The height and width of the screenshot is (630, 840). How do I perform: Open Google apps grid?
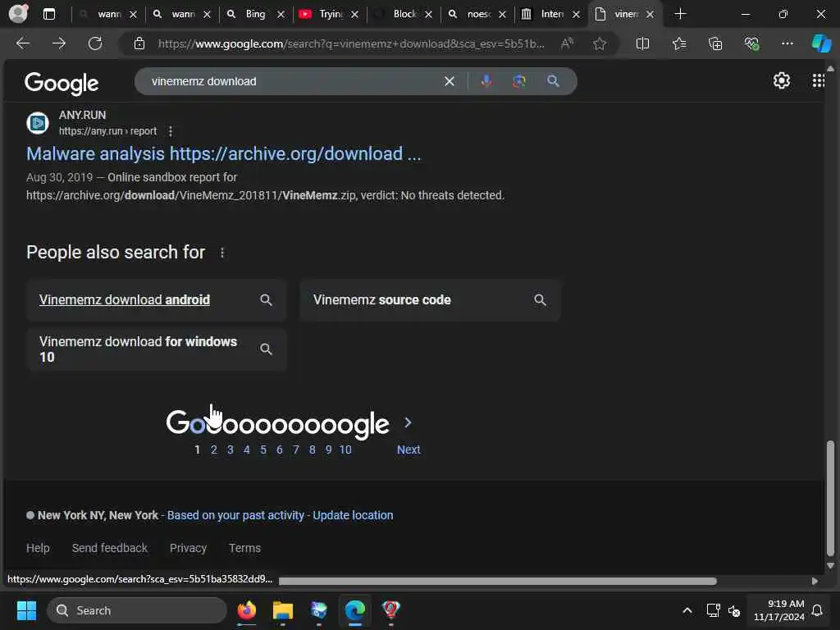pyautogui.click(x=818, y=80)
